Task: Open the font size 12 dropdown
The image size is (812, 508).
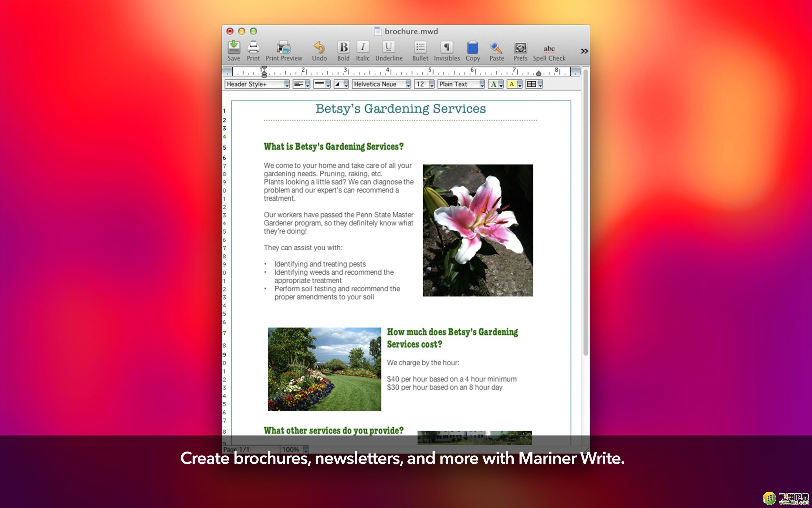Action: [424, 84]
